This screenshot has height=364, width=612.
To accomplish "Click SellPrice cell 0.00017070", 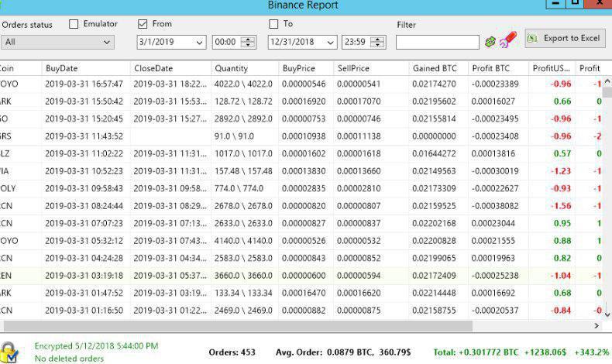I will (x=359, y=101).
